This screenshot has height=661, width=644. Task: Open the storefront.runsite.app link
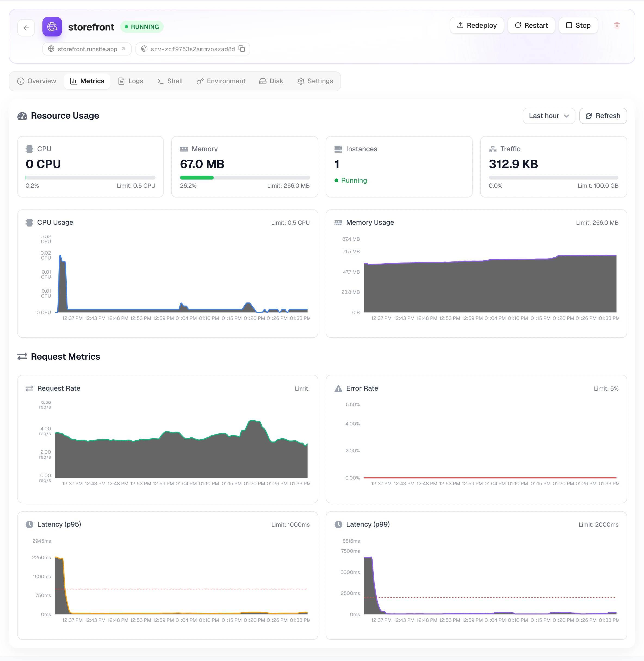87,49
